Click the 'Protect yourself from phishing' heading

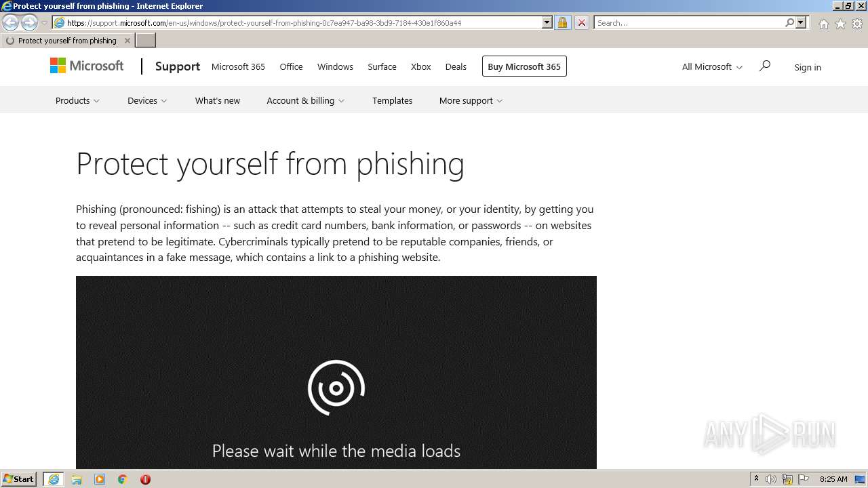pyautogui.click(x=270, y=163)
